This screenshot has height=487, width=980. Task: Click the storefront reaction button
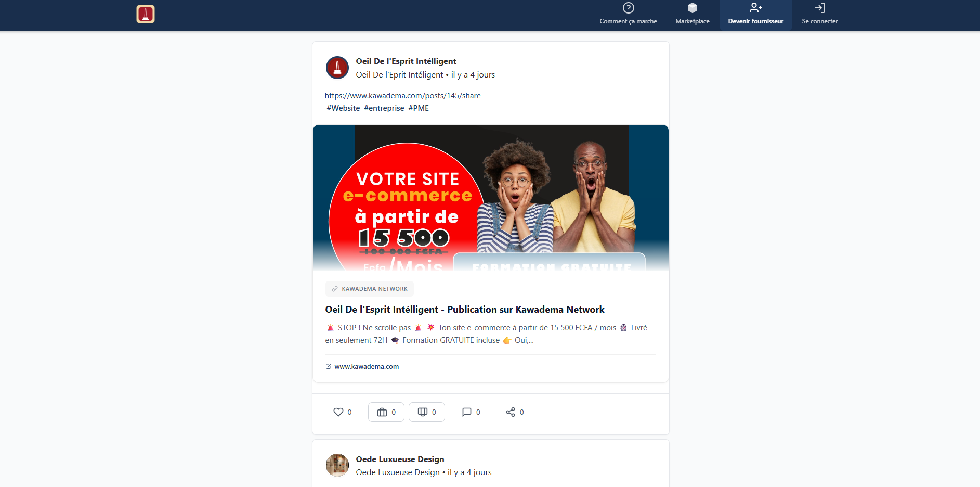[x=426, y=412]
